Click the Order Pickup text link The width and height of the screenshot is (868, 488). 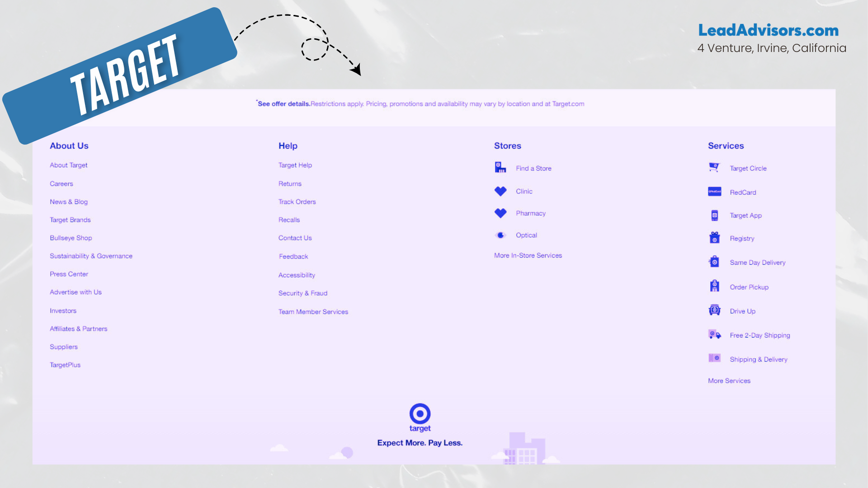click(x=749, y=287)
